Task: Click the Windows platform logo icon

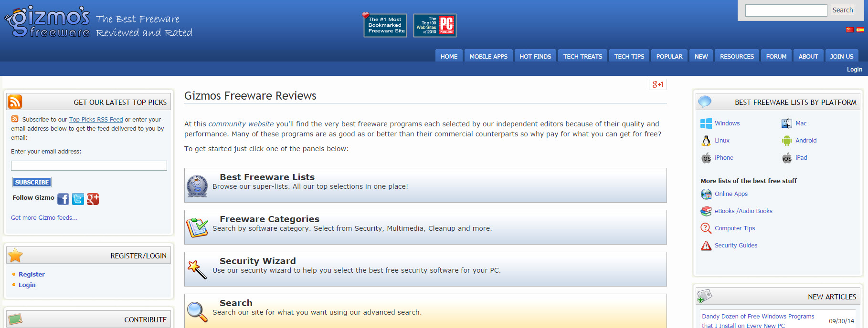Action: (x=706, y=123)
